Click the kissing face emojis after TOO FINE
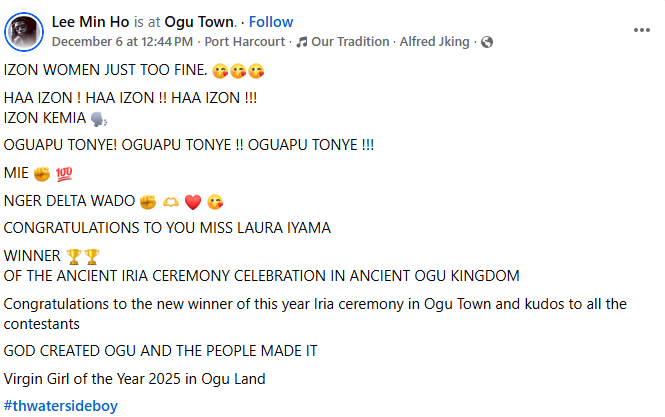 tap(240, 71)
